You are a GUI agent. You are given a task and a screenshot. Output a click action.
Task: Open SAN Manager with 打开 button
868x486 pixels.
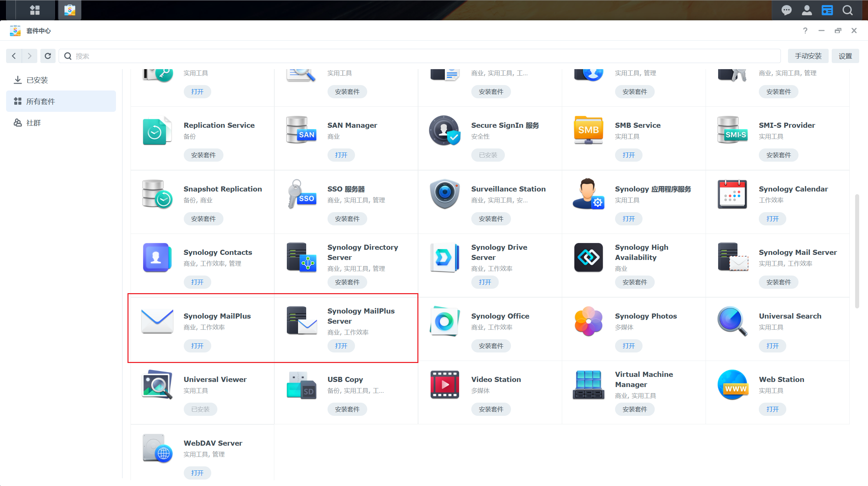(341, 155)
